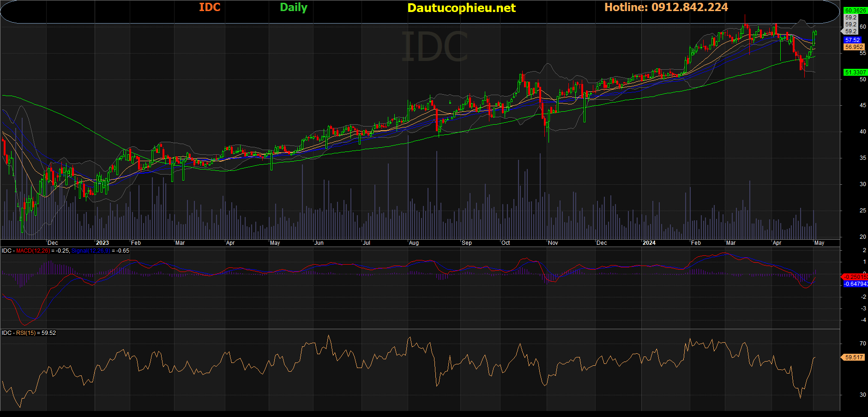Select the green 51.3307 price tag
Screen dimensions: 868x417
click(855, 73)
